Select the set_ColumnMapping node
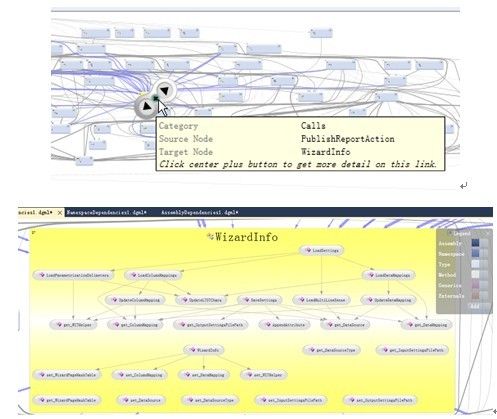497x419 pixels. 139,375
